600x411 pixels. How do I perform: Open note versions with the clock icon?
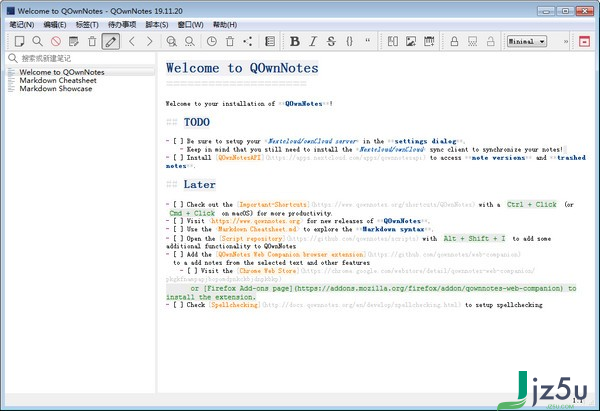[x=212, y=41]
